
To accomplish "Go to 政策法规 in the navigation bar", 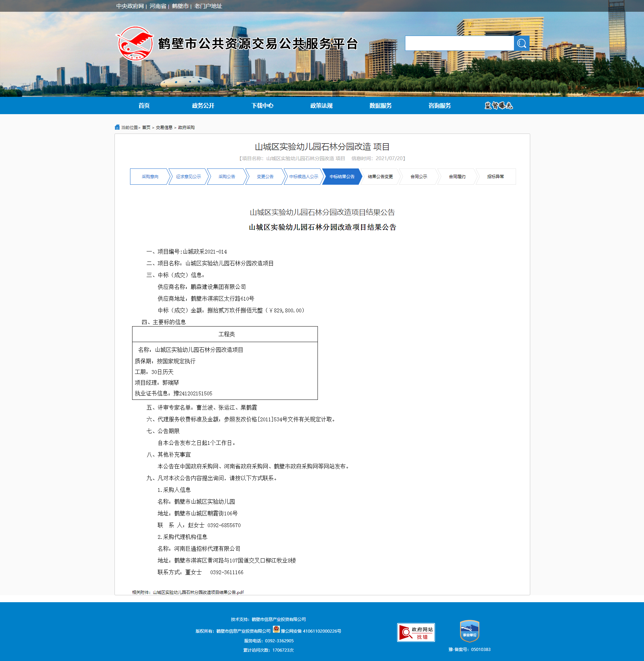I will tap(321, 106).
